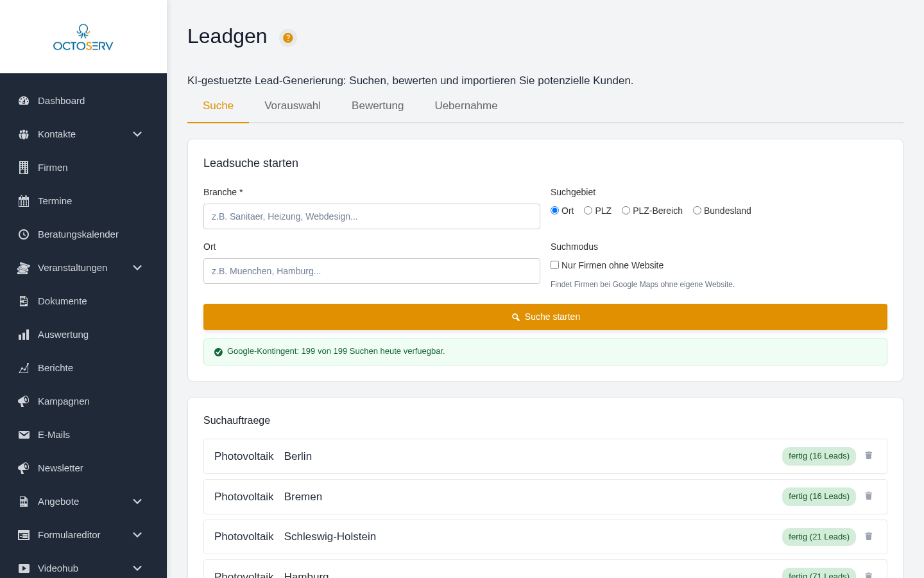Choose Bundesland as Suchgebiet
The height and width of the screenshot is (578, 924).
697,210
